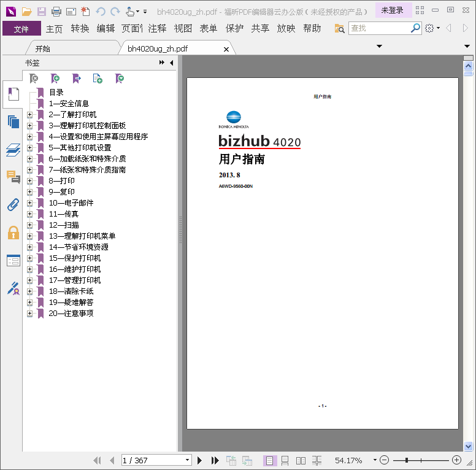Open the quick access toolbar customize dropdown
Viewport: 476px width, 470px height.
[x=145, y=12]
